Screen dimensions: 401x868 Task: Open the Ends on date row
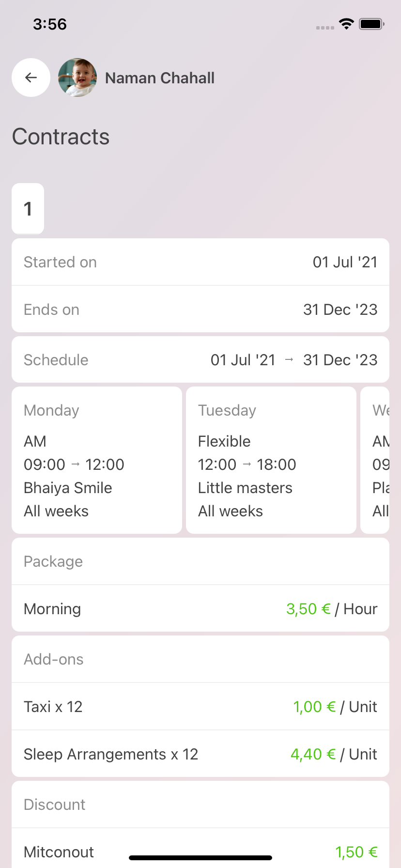tap(200, 310)
